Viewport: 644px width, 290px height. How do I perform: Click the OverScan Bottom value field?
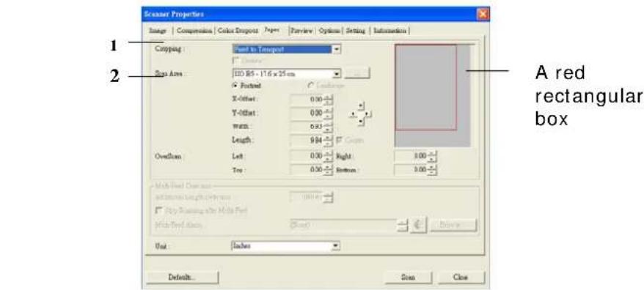(411, 169)
